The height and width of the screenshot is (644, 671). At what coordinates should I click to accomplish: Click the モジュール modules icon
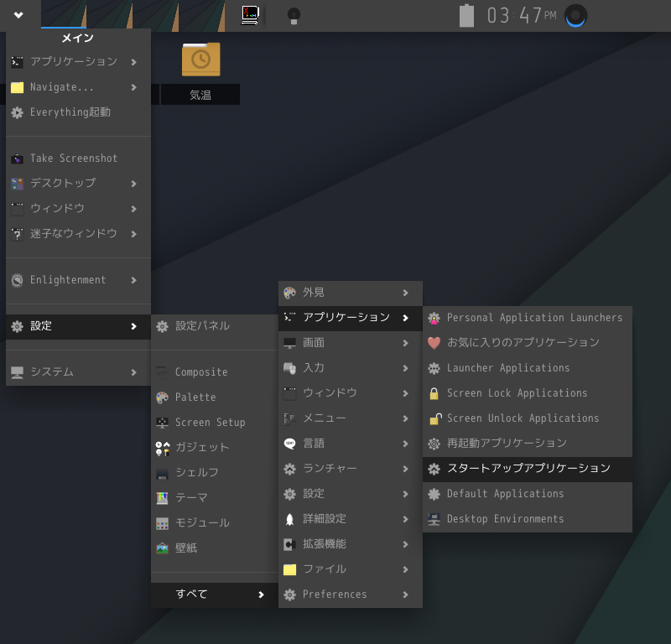(x=162, y=523)
